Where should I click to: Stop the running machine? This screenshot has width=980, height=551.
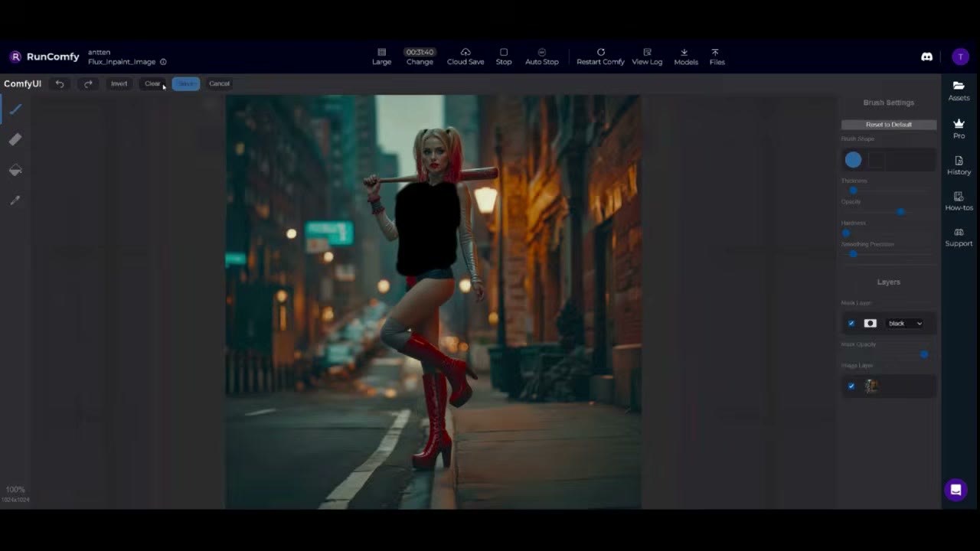click(x=504, y=57)
